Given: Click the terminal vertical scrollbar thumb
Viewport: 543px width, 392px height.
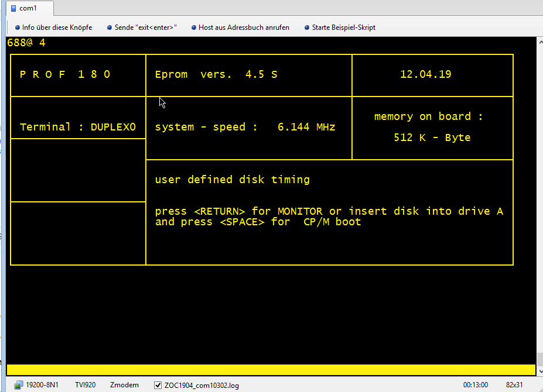Looking at the screenshot, I should 539,358.
